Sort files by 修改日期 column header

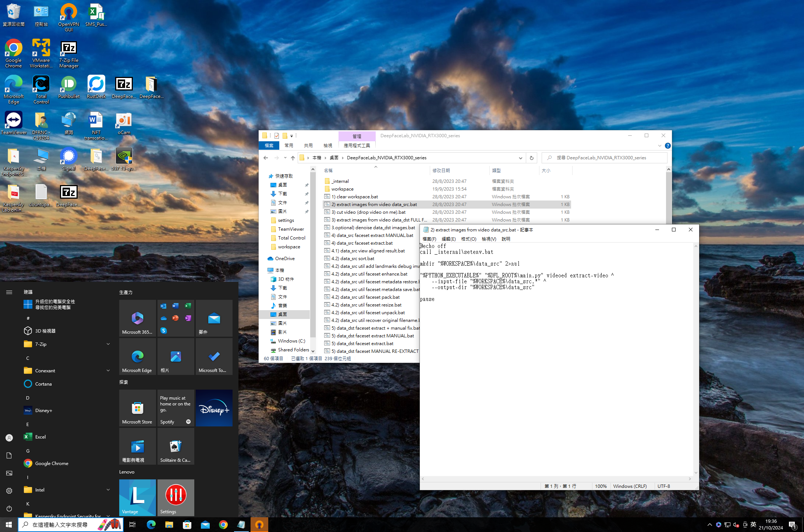(459, 170)
